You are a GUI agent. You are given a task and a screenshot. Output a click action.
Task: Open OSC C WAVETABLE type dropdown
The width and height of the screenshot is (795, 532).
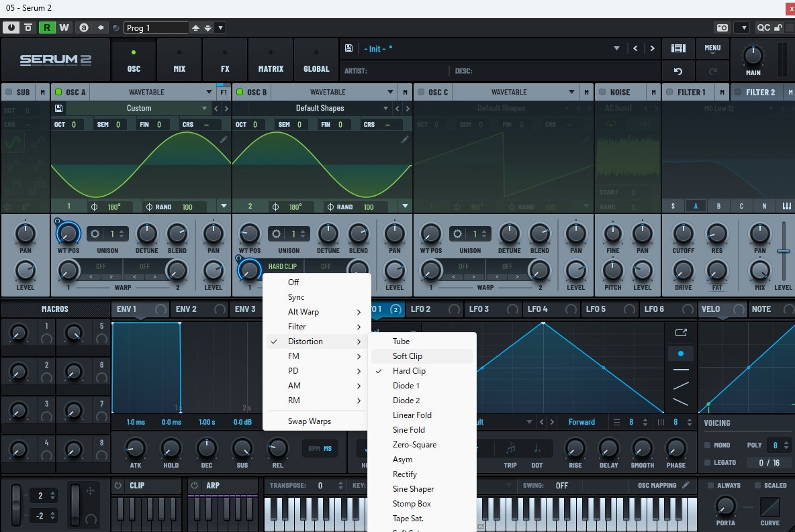click(x=515, y=92)
